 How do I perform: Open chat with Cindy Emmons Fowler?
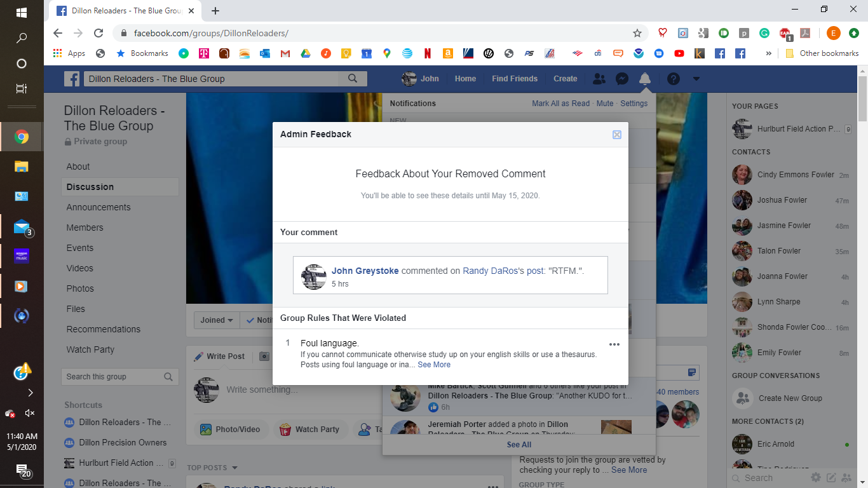click(790, 175)
